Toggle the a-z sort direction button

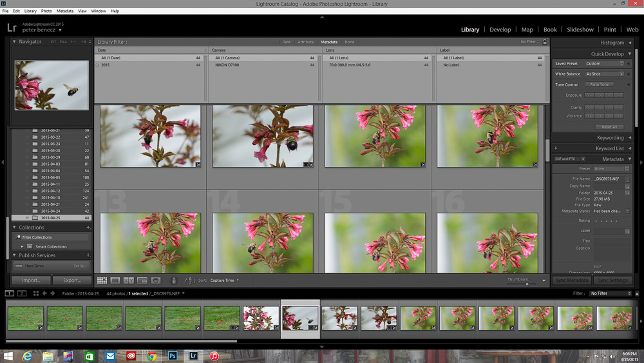click(190, 280)
